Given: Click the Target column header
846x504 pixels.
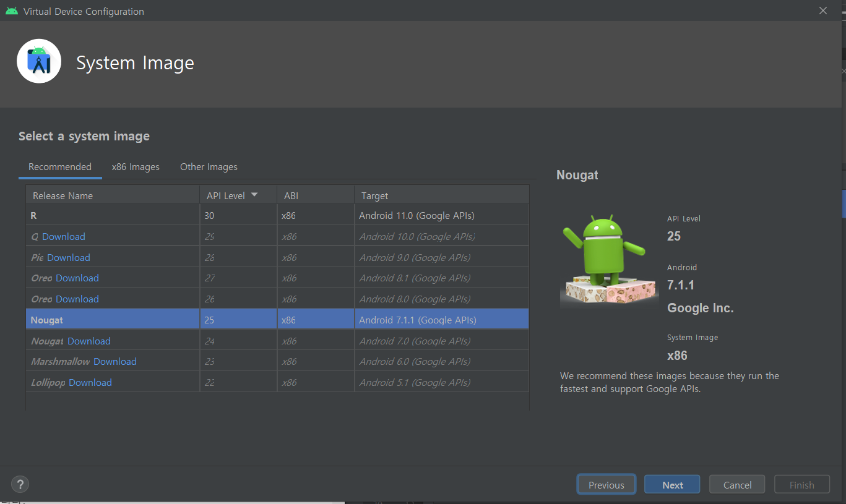Looking at the screenshot, I should click(x=442, y=195).
